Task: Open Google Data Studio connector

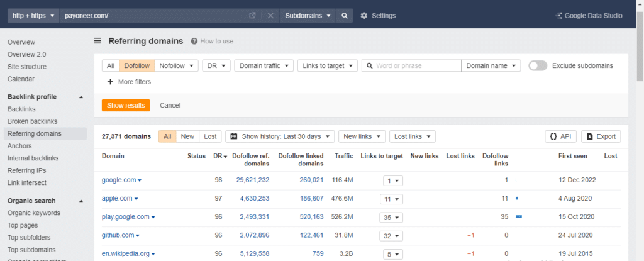Action: tap(589, 16)
